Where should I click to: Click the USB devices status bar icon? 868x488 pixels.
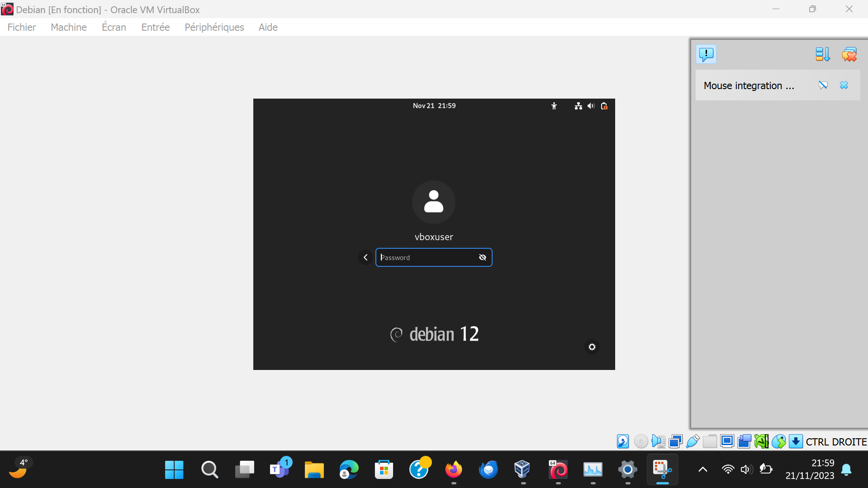pyautogui.click(x=693, y=441)
